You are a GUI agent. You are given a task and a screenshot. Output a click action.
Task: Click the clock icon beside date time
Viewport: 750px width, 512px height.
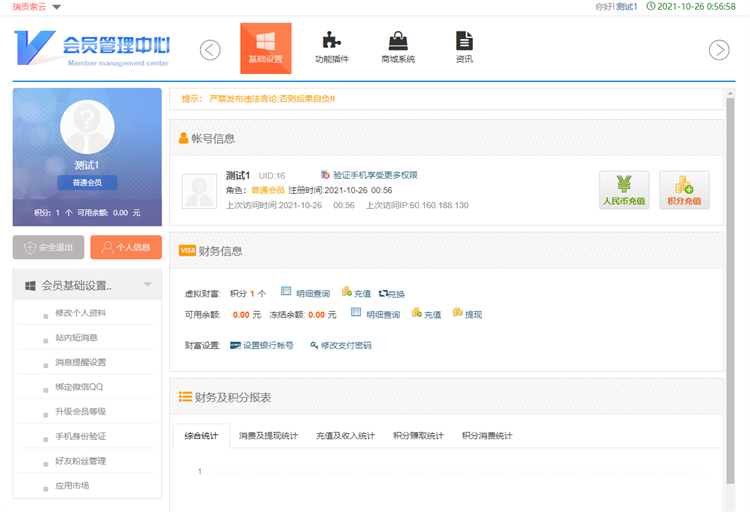tap(651, 6)
